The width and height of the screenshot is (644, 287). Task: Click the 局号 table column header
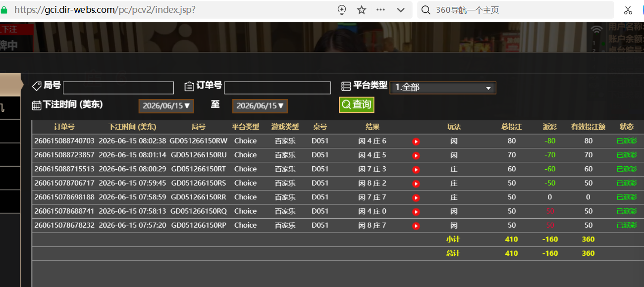198,127
